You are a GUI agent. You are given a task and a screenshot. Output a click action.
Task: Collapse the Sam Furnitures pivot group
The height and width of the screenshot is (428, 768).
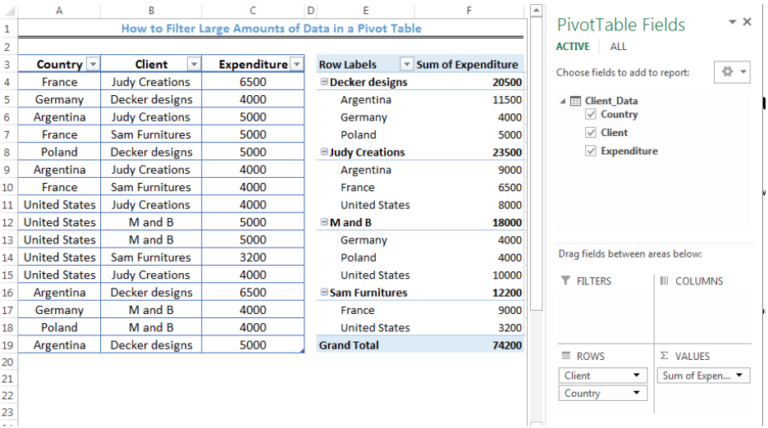pos(324,292)
